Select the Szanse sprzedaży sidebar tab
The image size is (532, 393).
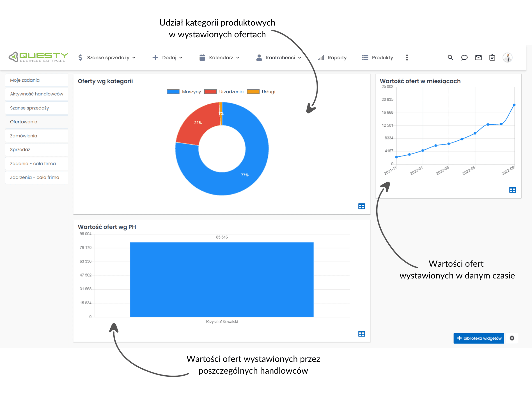36,108
